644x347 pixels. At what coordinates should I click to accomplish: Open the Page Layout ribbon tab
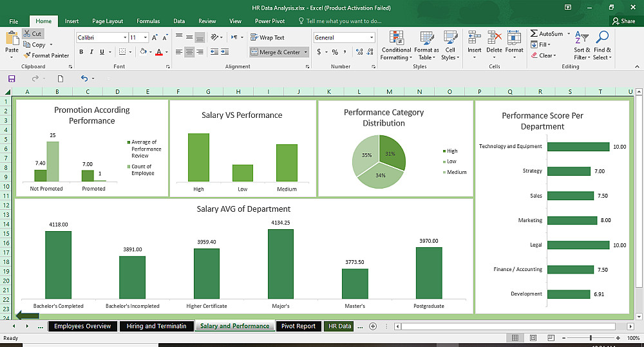coord(107,21)
